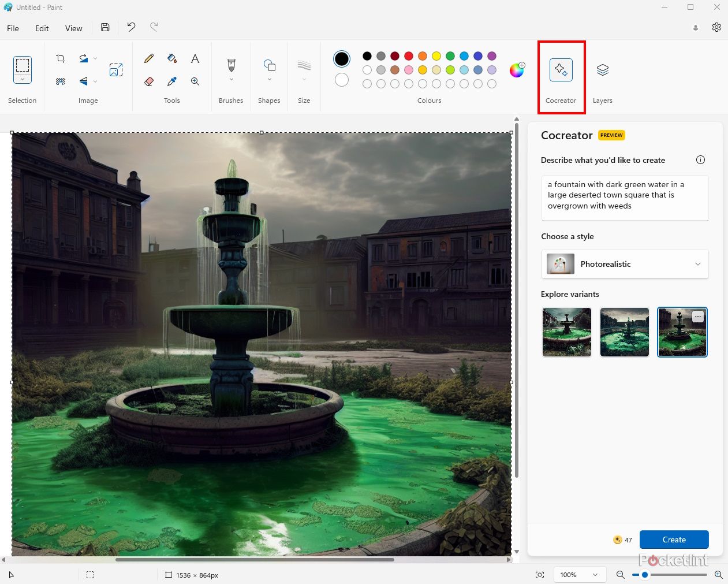728x584 pixels.
Task: Open the 100% zoom level dropdown
Action: pos(580,575)
